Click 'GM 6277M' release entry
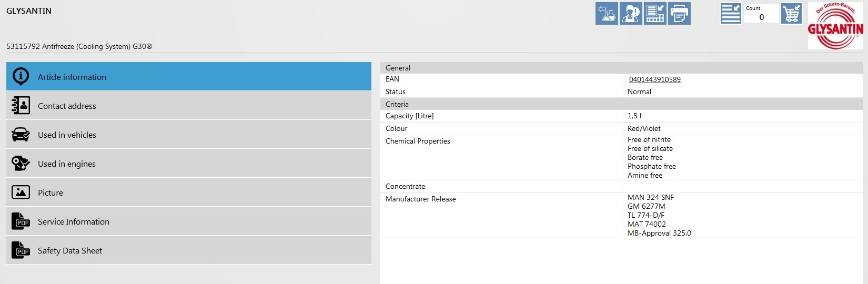Viewport: 868px width, 284px height. (x=647, y=206)
